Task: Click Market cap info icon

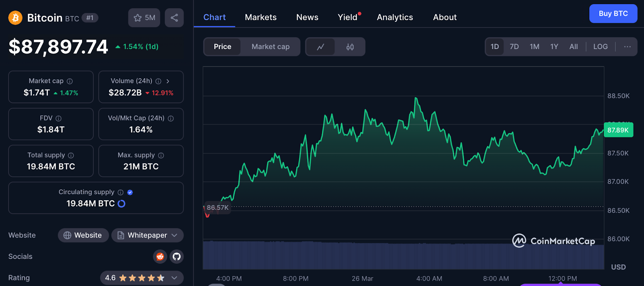Action: point(70,81)
